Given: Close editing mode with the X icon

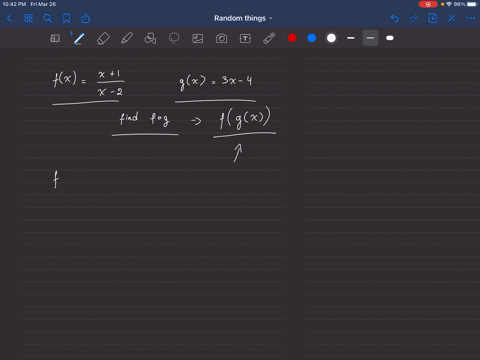Looking at the screenshot, I should click(x=451, y=18).
